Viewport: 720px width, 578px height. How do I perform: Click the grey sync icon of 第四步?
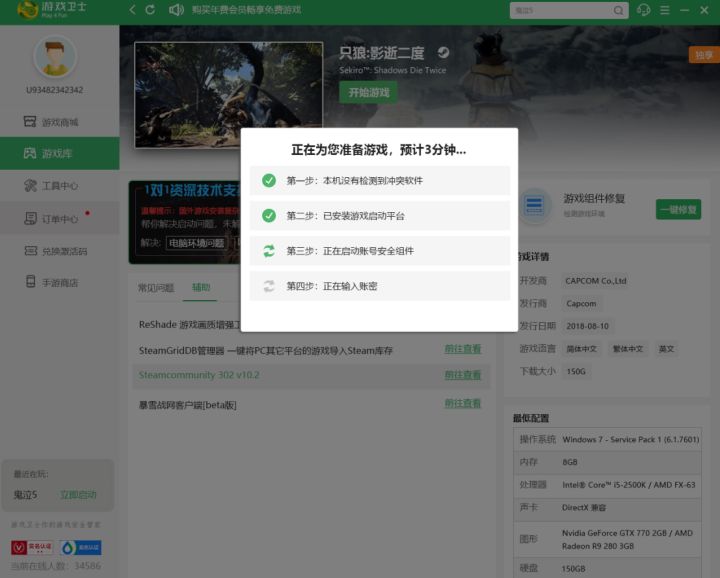tap(269, 286)
